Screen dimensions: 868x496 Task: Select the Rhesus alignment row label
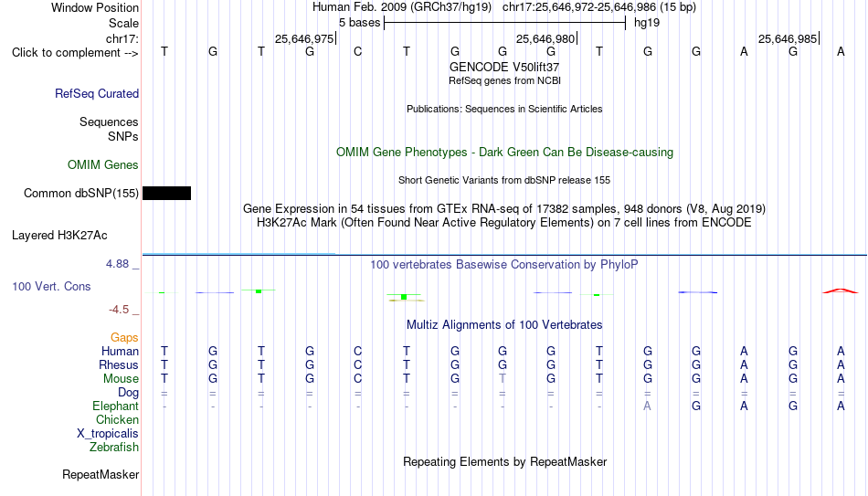119,365
